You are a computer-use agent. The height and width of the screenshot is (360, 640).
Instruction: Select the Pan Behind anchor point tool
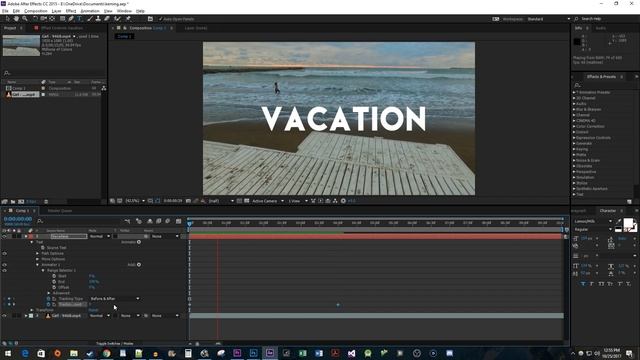[52, 19]
